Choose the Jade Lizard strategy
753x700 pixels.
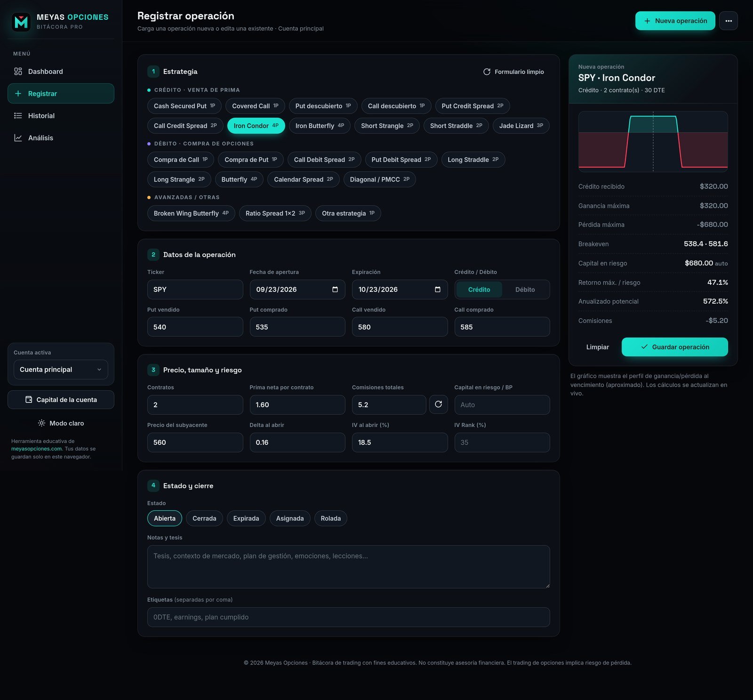pyautogui.click(x=521, y=126)
